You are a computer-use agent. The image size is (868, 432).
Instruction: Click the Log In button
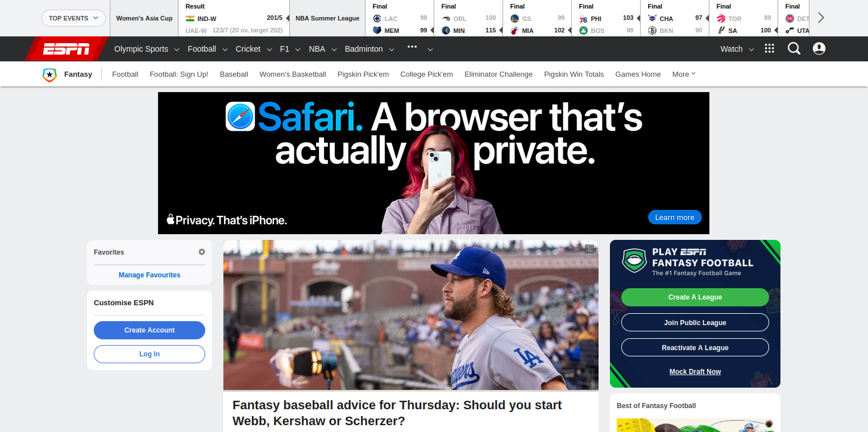[x=149, y=354]
